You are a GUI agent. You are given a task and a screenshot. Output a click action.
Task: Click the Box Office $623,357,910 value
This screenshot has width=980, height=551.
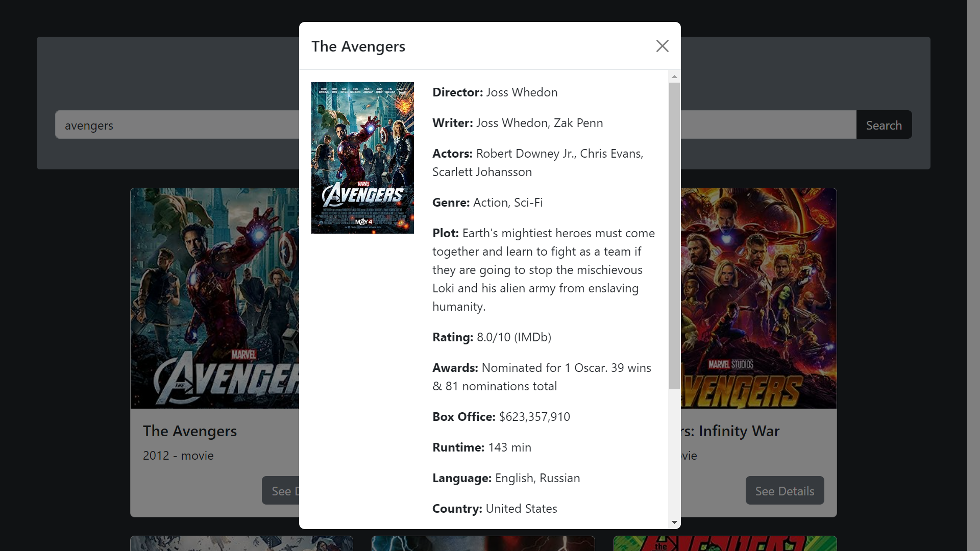coord(534,417)
